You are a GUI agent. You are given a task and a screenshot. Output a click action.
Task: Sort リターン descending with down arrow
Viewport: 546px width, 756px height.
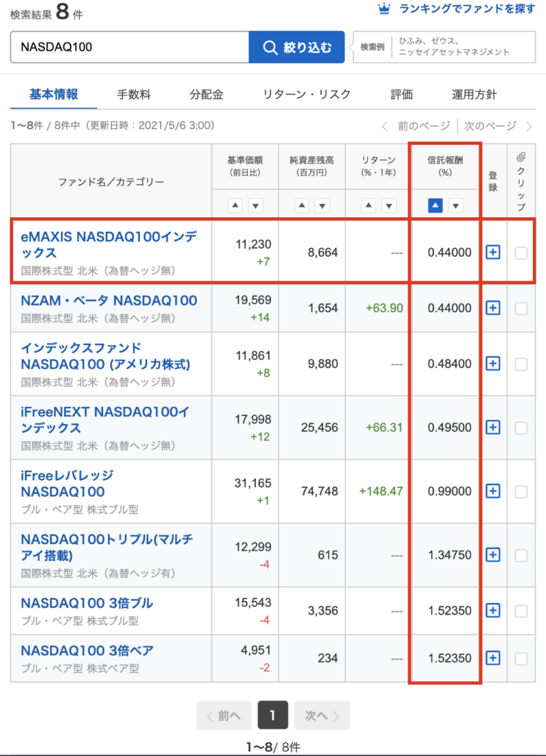389,206
